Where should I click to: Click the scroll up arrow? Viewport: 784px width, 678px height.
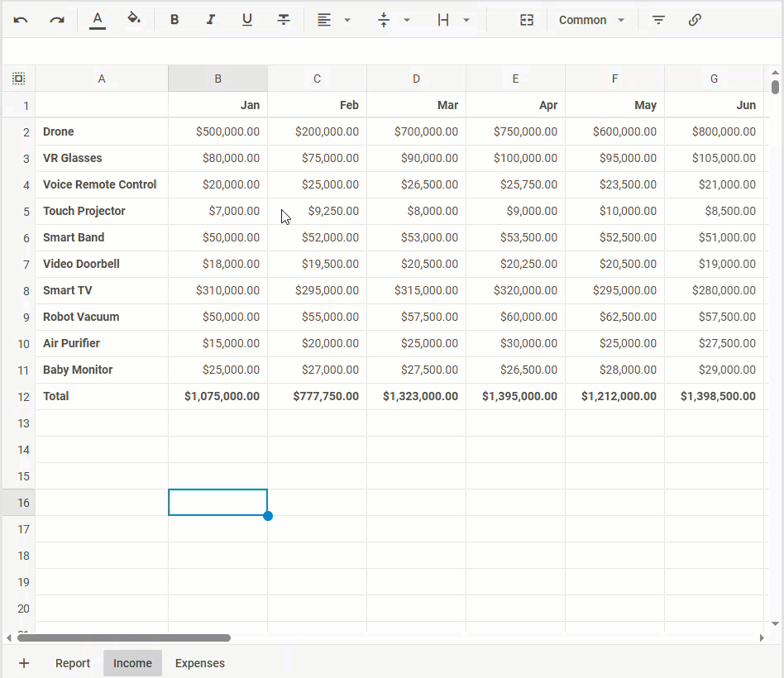[x=775, y=73]
